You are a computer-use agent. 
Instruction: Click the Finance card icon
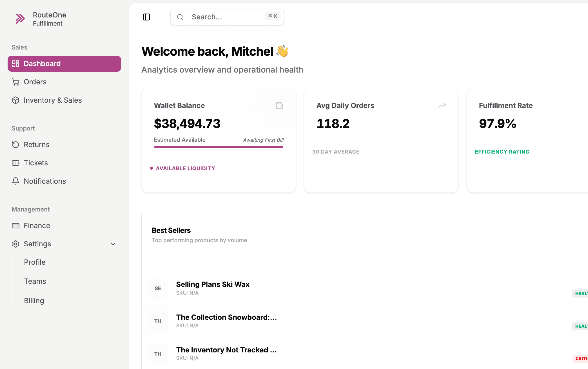click(16, 226)
